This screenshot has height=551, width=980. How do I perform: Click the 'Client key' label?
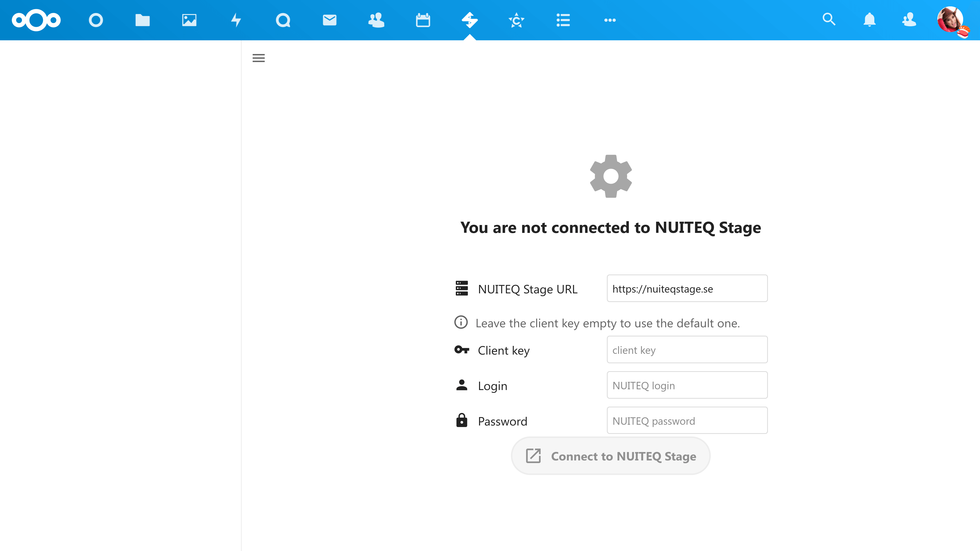tap(504, 350)
